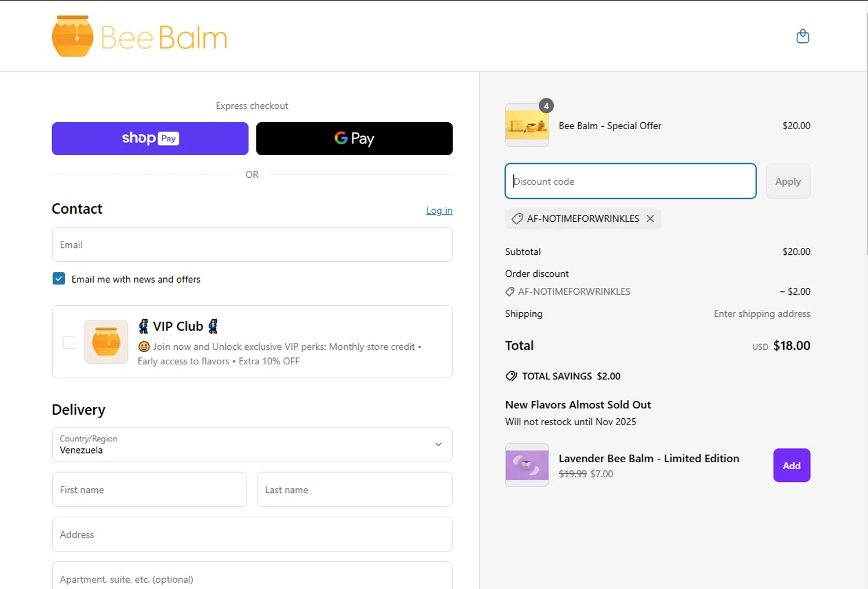The height and width of the screenshot is (589, 868).
Task: Click the page's vertical scrollbar
Action: tap(867, 133)
